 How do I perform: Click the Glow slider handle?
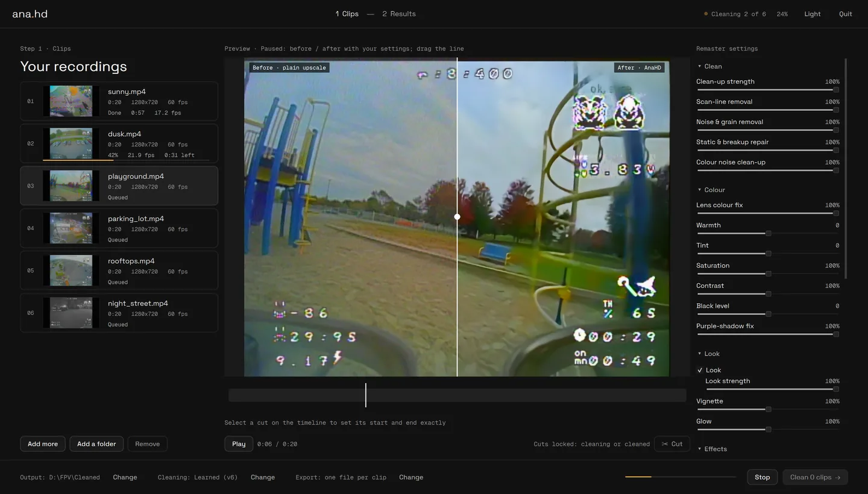tap(768, 430)
